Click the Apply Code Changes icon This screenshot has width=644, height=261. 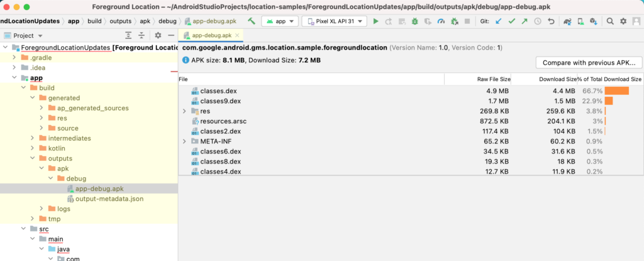[x=402, y=21]
